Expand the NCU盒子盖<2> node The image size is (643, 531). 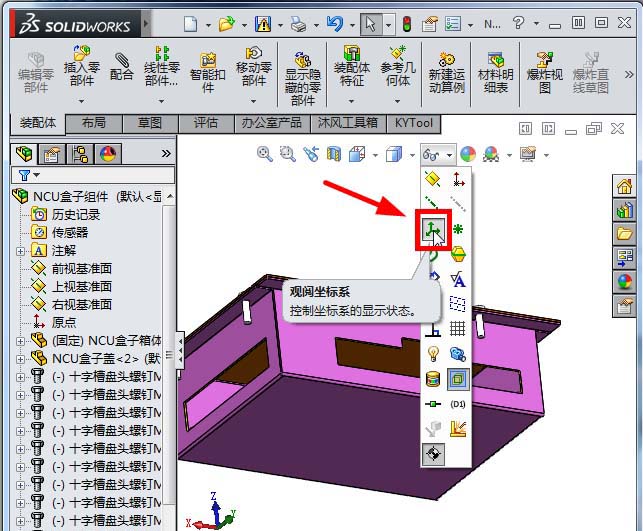coord(20,359)
